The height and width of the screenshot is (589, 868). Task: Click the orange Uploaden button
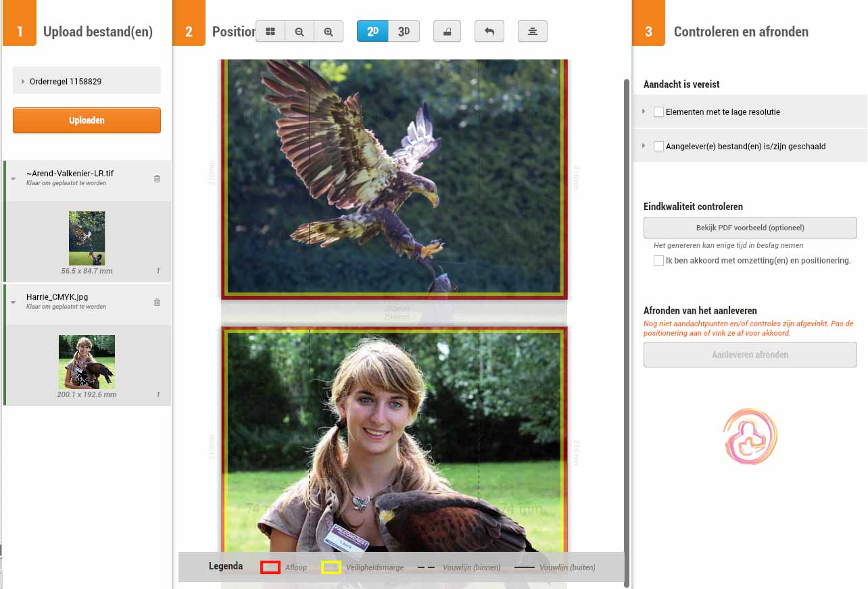click(x=87, y=120)
